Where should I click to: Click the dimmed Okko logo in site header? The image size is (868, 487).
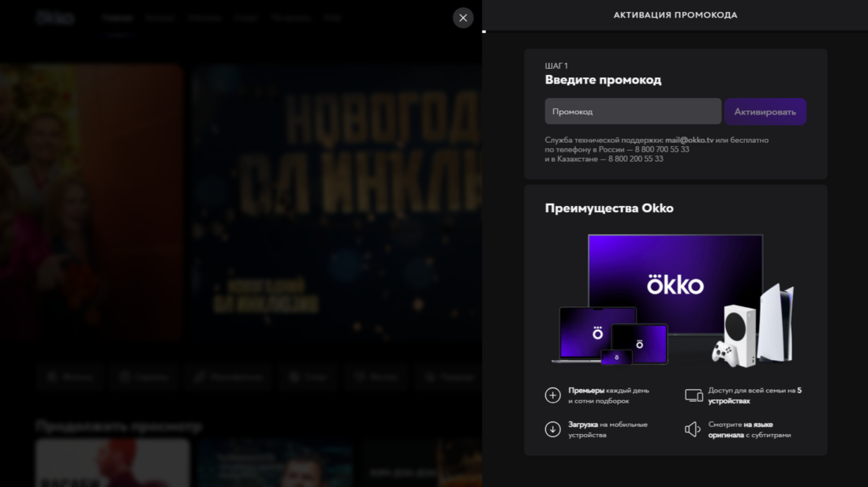[55, 17]
